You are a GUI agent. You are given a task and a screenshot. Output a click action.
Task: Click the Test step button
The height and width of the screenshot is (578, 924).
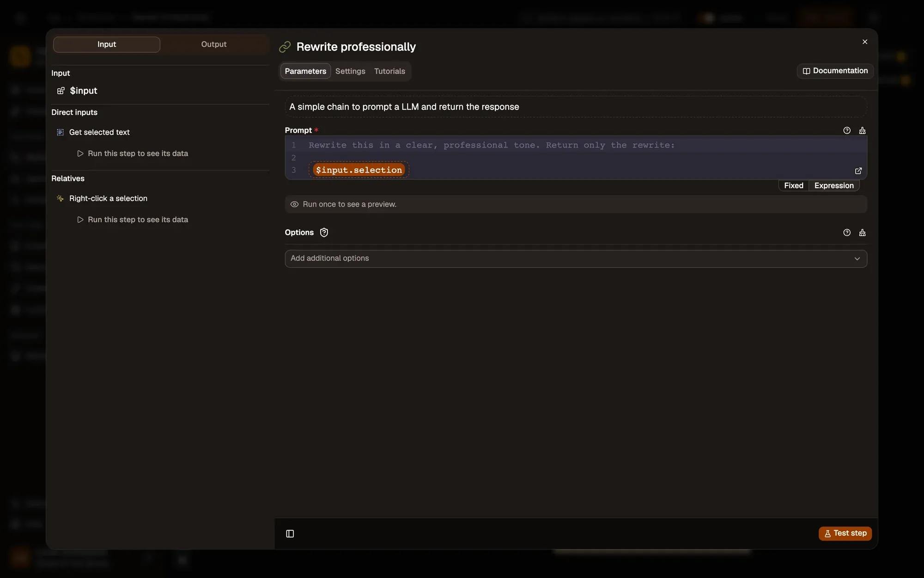tap(845, 533)
